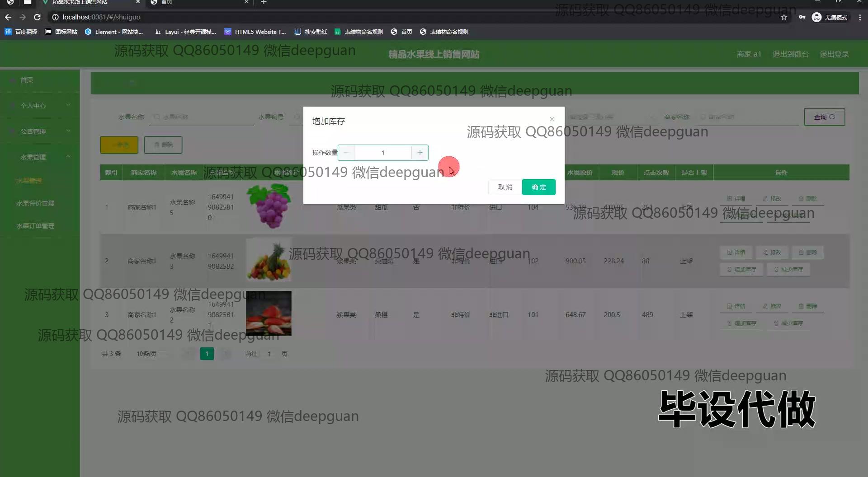The height and width of the screenshot is (477, 868).
Task: Close the 增加库存 dialog with the X
Action: [552, 119]
